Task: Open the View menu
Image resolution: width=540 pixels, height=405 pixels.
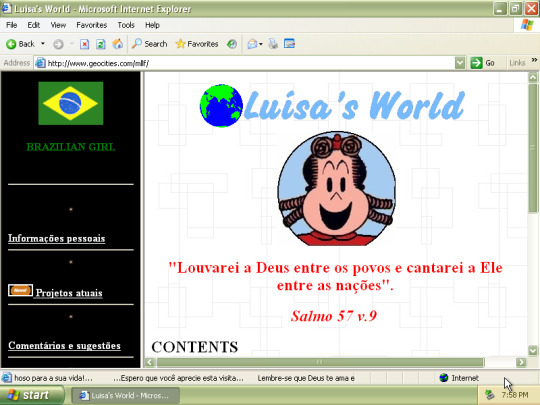Action: pos(58,25)
